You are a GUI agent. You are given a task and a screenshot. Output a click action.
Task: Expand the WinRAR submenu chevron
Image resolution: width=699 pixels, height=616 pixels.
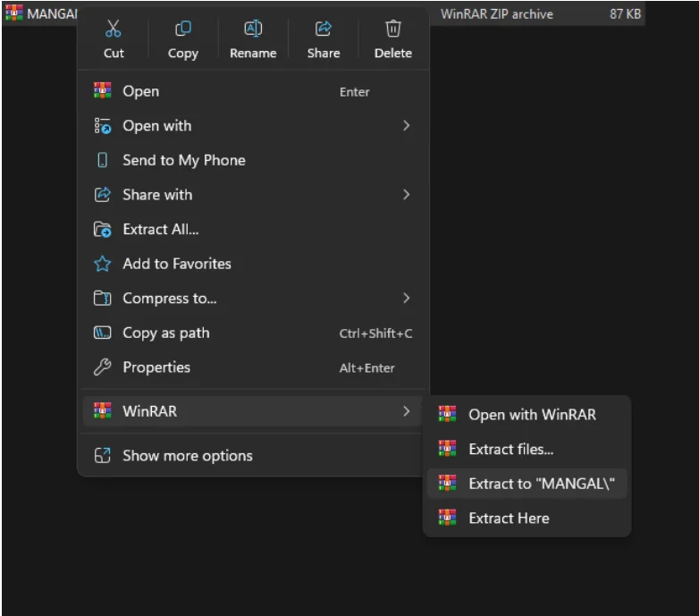[406, 411]
